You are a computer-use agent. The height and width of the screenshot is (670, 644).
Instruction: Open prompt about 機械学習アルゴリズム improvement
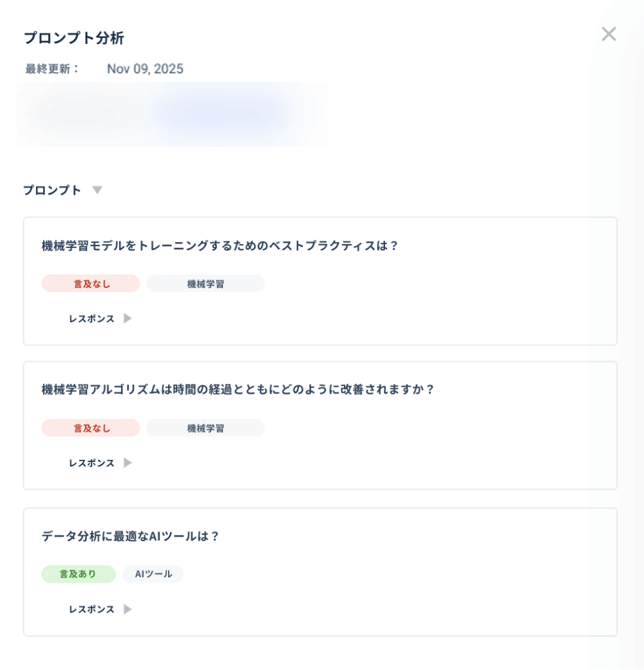(237, 389)
